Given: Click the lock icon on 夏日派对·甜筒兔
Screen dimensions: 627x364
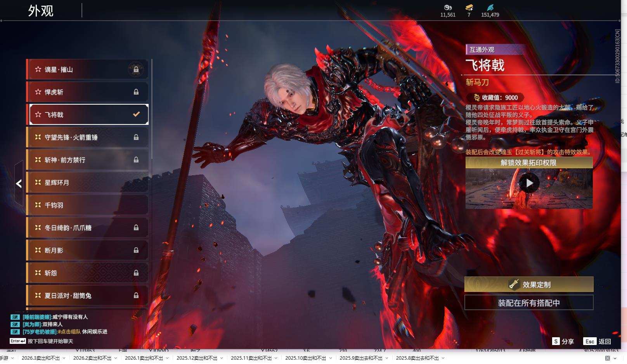Looking at the screenshot, I should point(136,295).
